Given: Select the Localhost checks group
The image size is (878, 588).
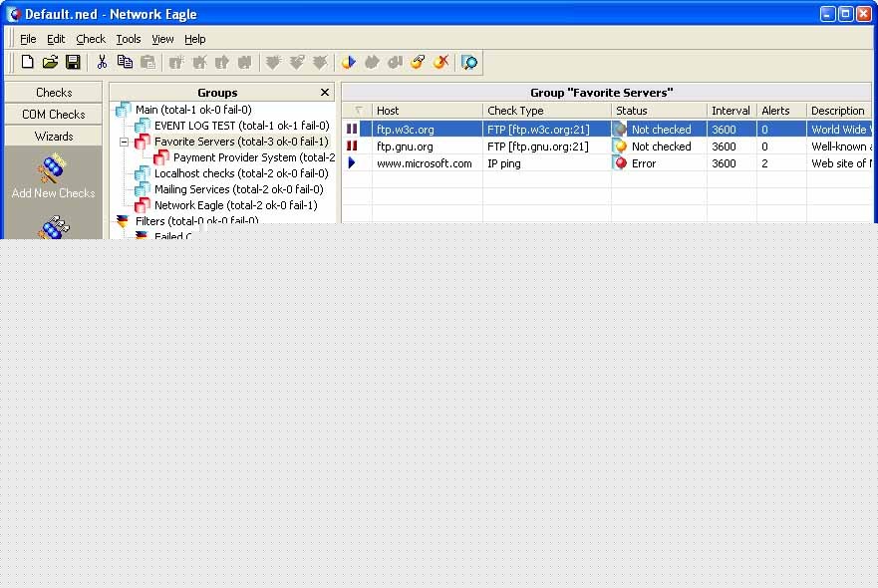Looking at the screenshot, I should click(x=241, y=173).
